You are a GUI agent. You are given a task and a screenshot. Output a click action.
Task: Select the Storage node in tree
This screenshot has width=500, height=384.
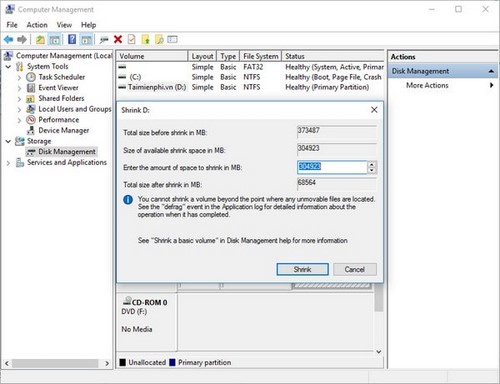point(39,141)
